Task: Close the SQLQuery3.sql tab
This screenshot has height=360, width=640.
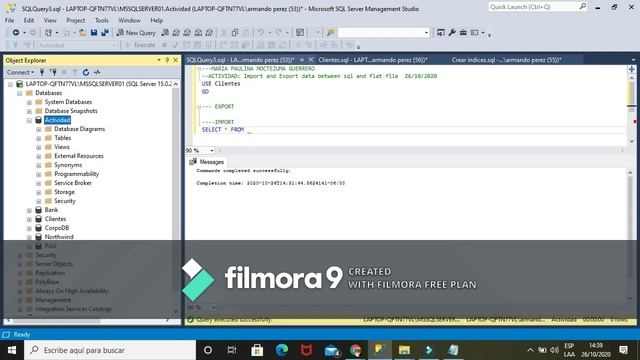Action: point(311,60)
